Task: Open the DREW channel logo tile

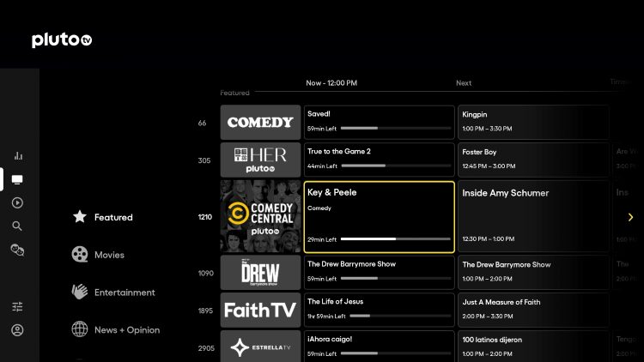Action: 260,273
